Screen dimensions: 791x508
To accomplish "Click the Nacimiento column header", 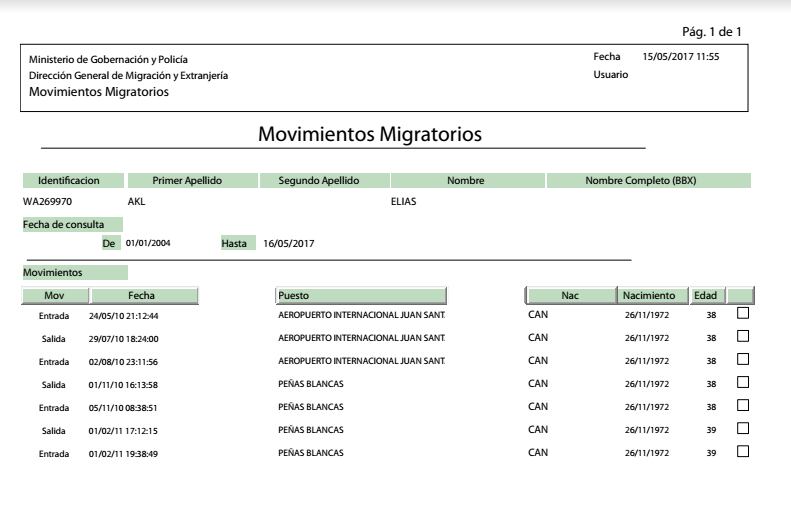I will point(653,295).
